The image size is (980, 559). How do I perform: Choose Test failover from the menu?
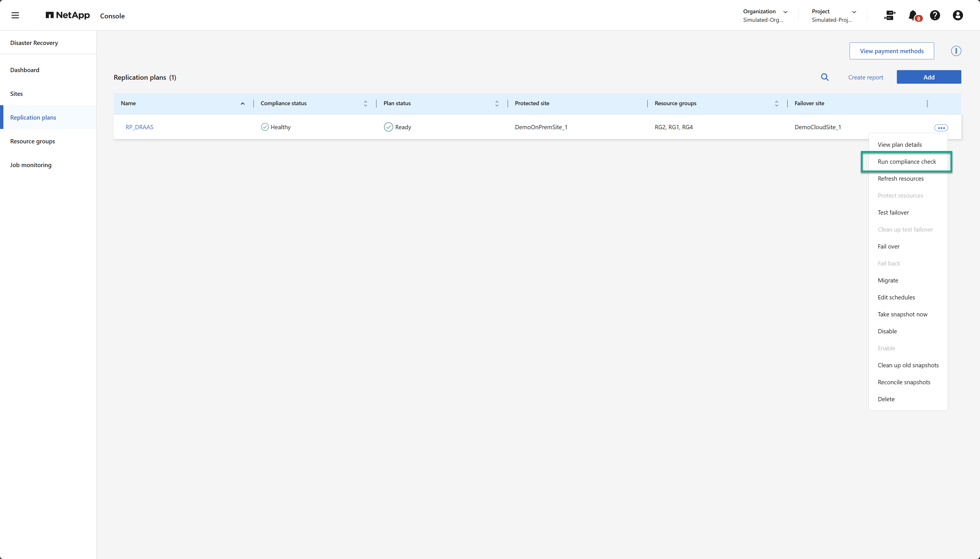(893, 212)
